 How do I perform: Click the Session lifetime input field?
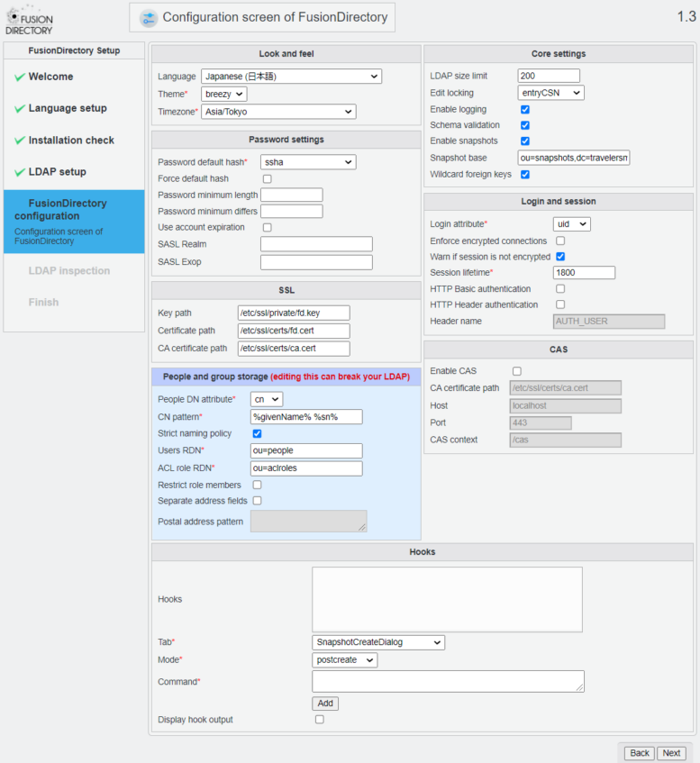[x=584, y=273]
